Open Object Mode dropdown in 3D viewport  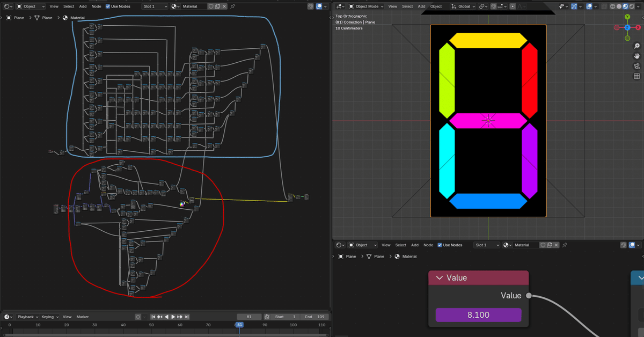click(x=365, y=6)
